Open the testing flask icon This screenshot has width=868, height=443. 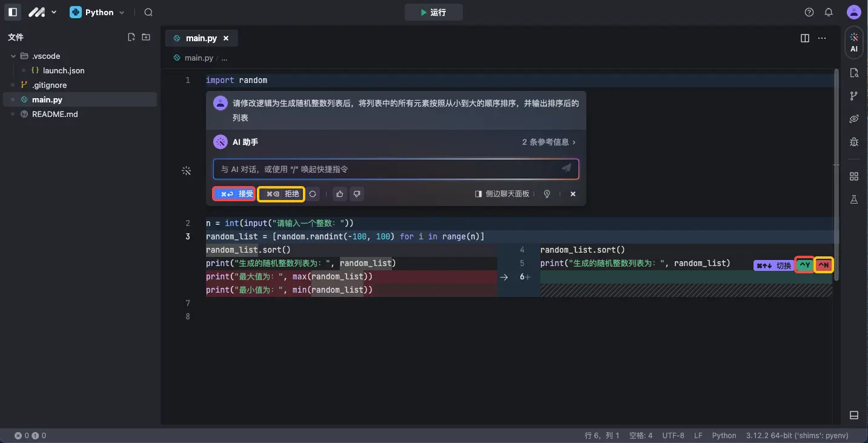coord(854,199)
